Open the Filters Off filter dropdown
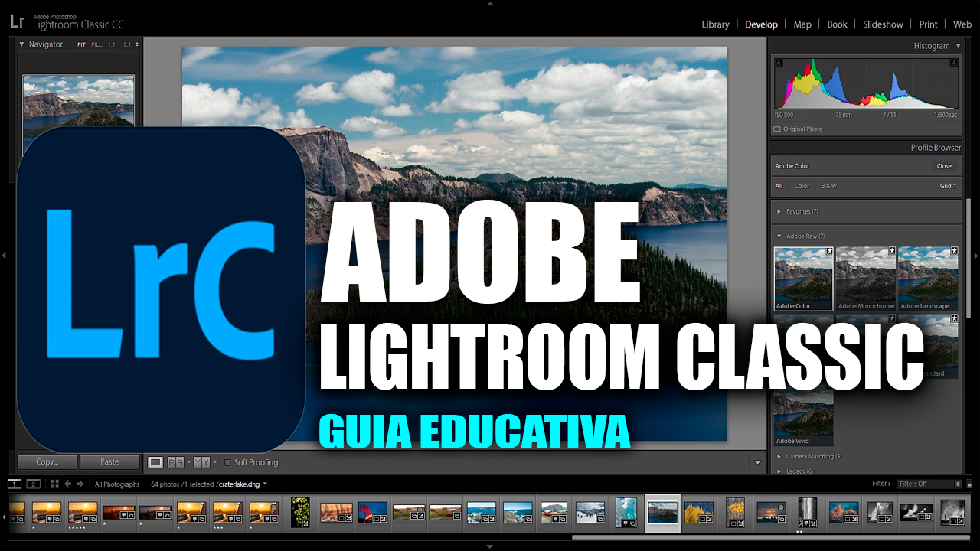 tap(929, 484)
